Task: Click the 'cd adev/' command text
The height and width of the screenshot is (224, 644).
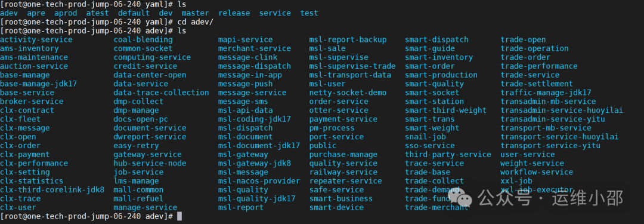Action: pyautogui.click(x=195, y=22)
